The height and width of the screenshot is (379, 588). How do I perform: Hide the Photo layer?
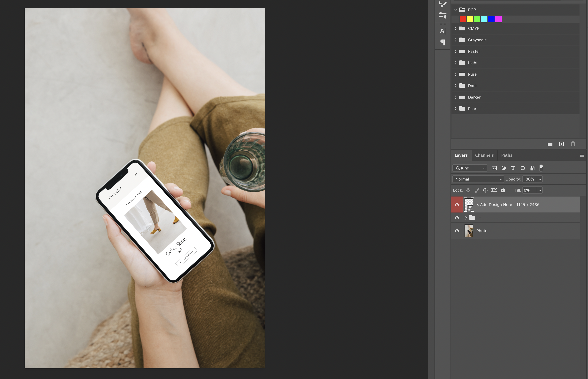tap(457, 231)
